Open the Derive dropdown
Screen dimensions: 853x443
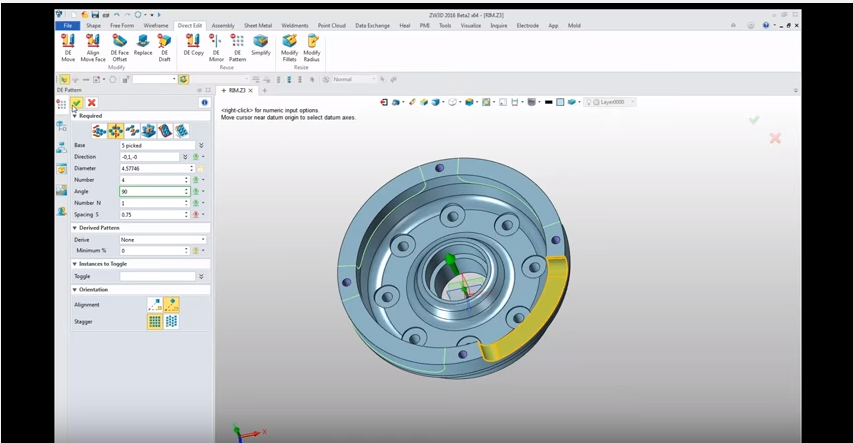(x=163, y=240)
